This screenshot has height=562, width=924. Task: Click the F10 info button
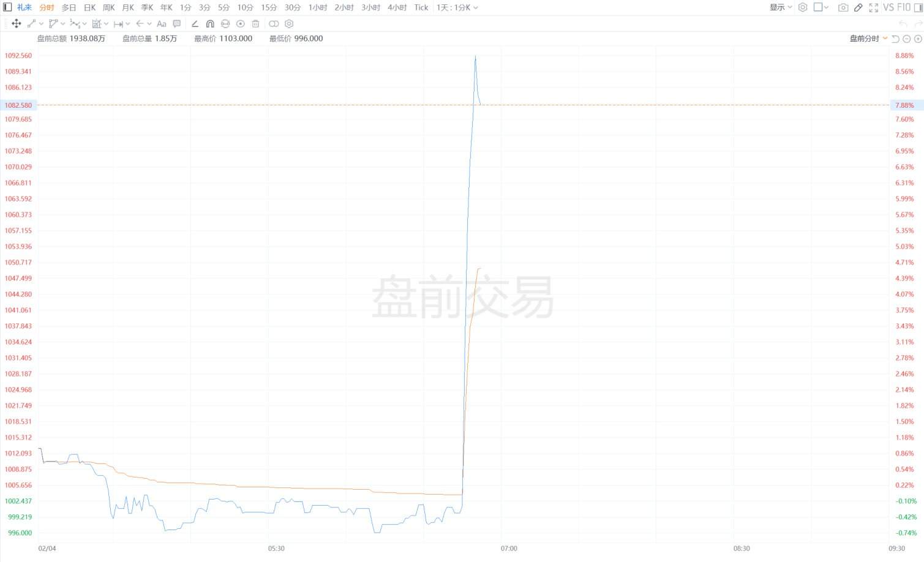click(x=904, y=7)
